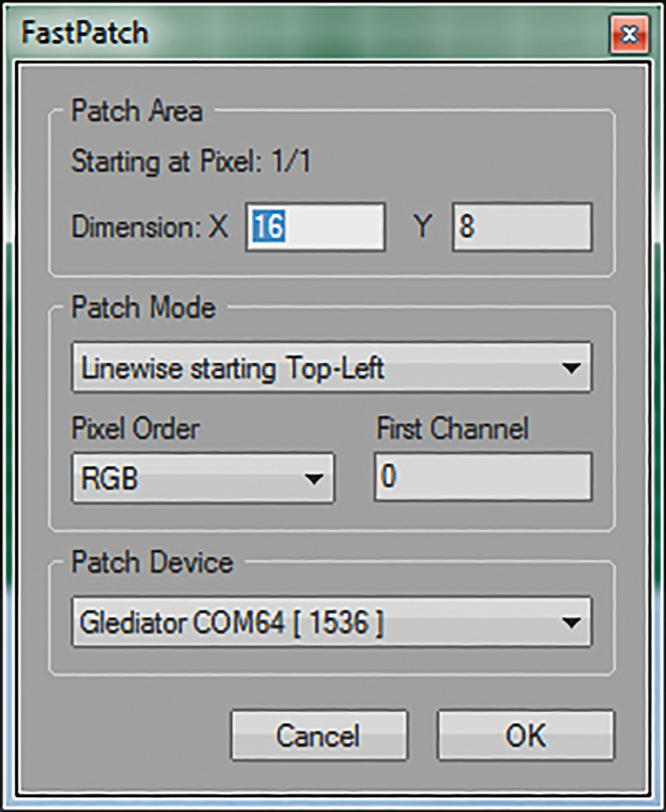Click the 'First Channel' label
This screenshot has width=666, height=812.
pyautogui.click(x=453, y=429)
